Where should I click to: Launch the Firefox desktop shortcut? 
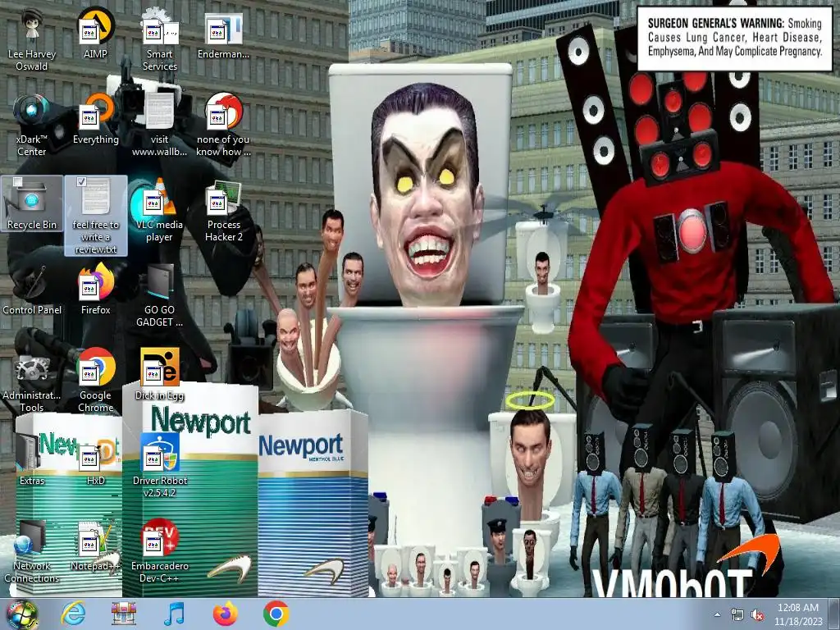(95, 290)
